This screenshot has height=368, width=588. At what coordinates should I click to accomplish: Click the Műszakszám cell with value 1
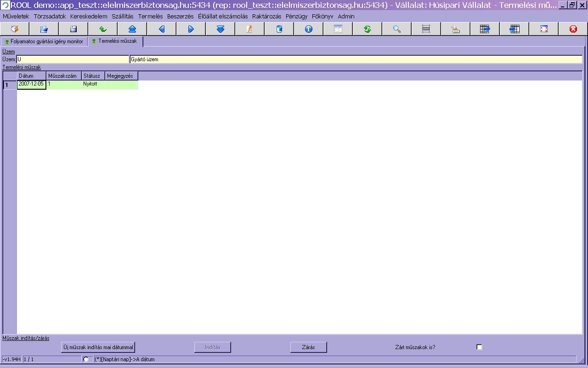[x=64, y=85]
